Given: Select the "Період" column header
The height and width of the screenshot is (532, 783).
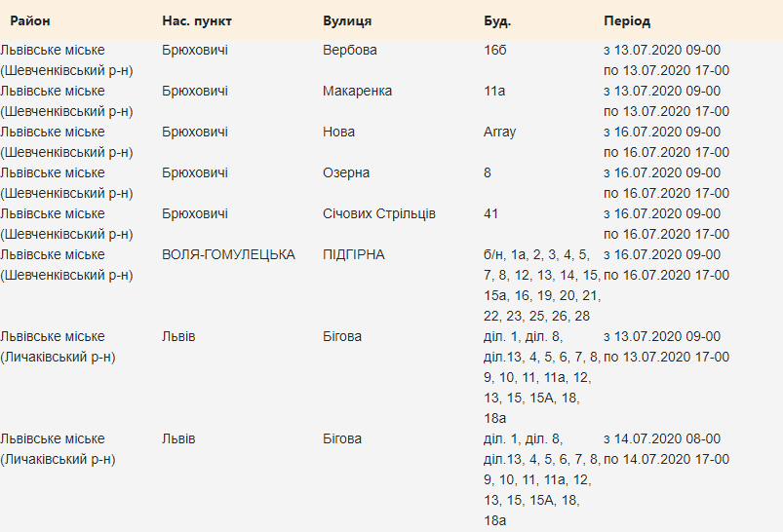Looking at the screenshot, I should pos(627,20).
